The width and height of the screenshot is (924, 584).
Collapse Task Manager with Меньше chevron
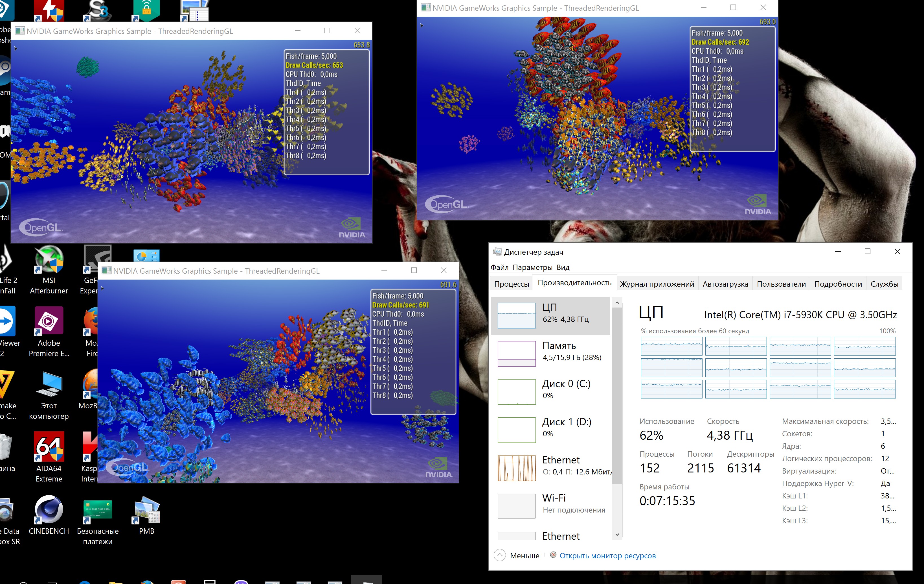pos(500,555)
